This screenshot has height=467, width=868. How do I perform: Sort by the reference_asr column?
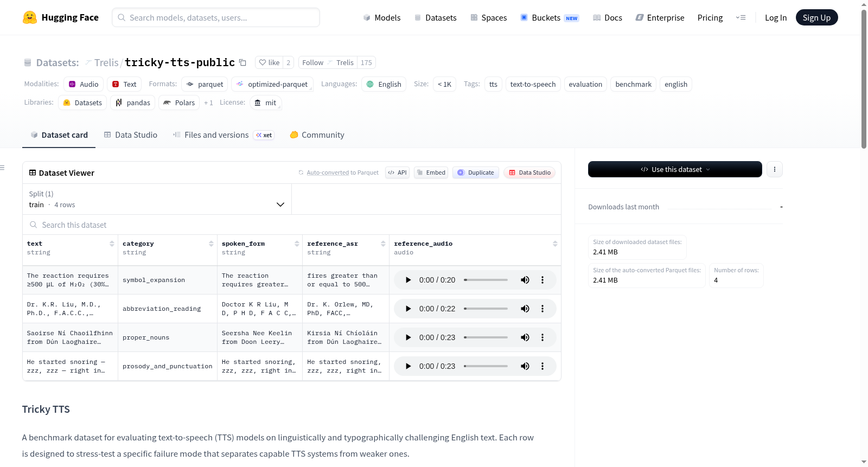(383, 244)
